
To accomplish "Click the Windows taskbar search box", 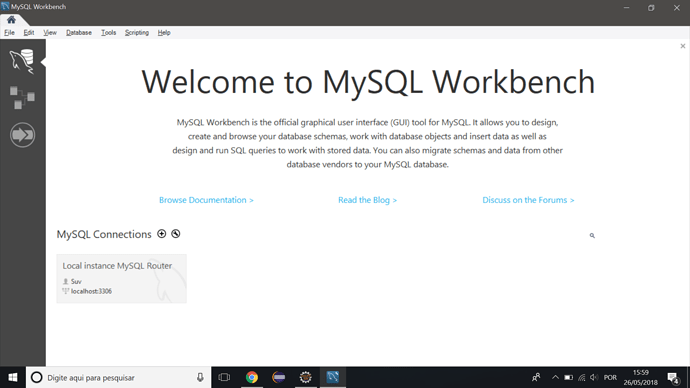I will click(x=118, y=377).
